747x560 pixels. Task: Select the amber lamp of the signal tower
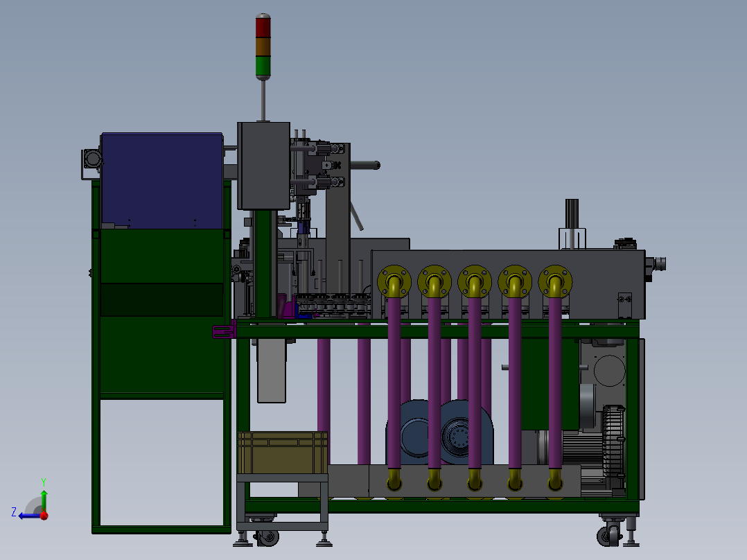point(263,47)
